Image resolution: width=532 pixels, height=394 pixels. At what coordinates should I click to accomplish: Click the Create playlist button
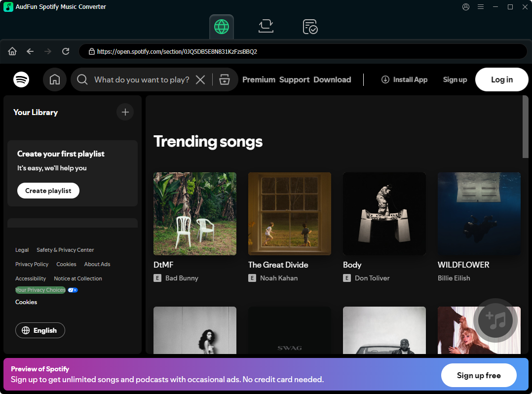[48, 191]
